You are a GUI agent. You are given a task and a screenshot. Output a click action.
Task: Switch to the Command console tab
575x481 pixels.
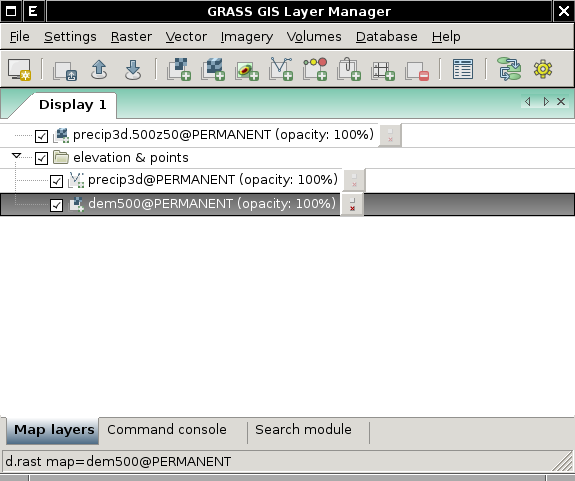pos(167,430)
